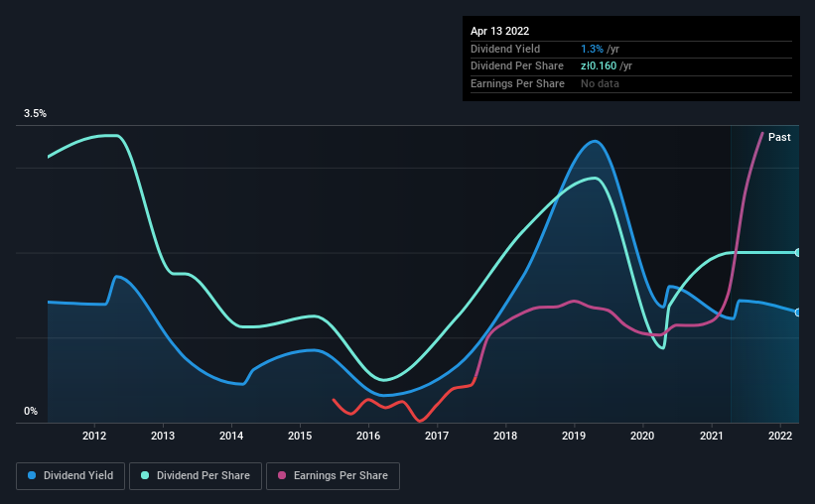Click the Apr 13 2022 tooltip date

click(499, 31)
